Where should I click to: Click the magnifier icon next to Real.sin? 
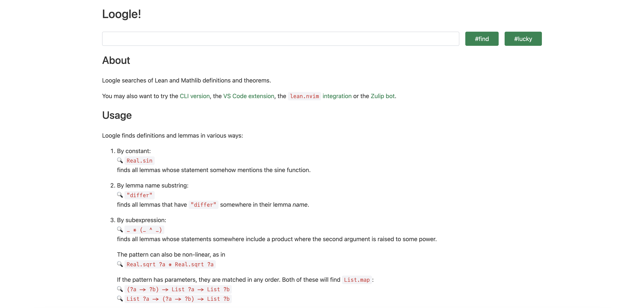(x=120, y=160)
